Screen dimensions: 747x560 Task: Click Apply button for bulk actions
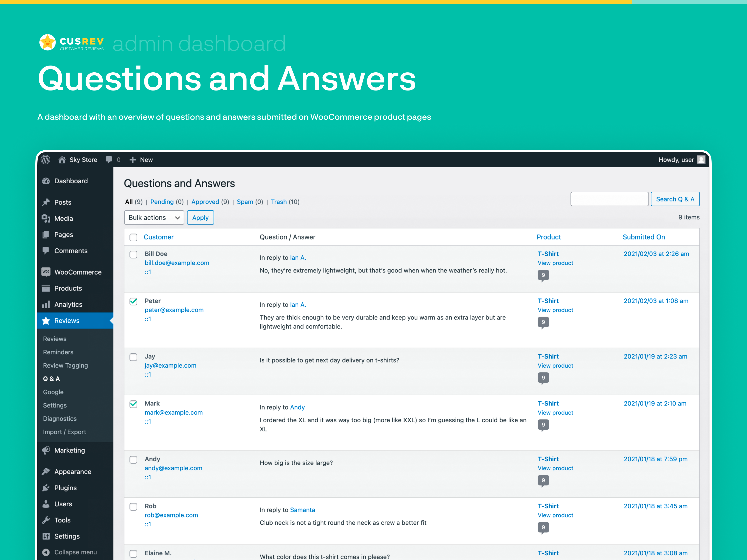pos(200,218)
